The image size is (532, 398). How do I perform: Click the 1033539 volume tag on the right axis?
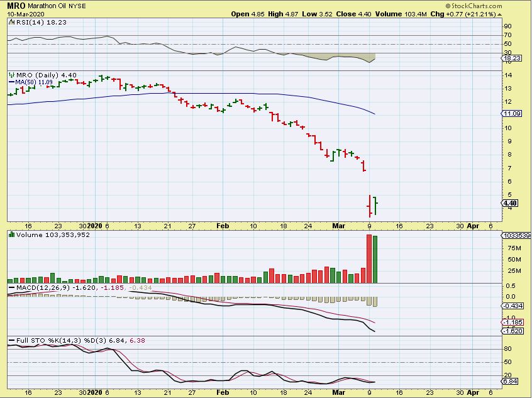point(516,236)
